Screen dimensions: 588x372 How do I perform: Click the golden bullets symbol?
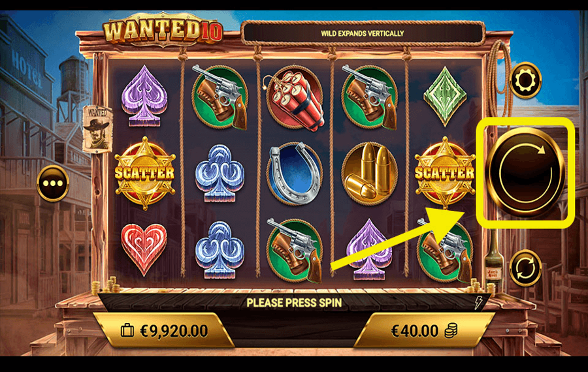pyautogui.click(x=369, y=173)
